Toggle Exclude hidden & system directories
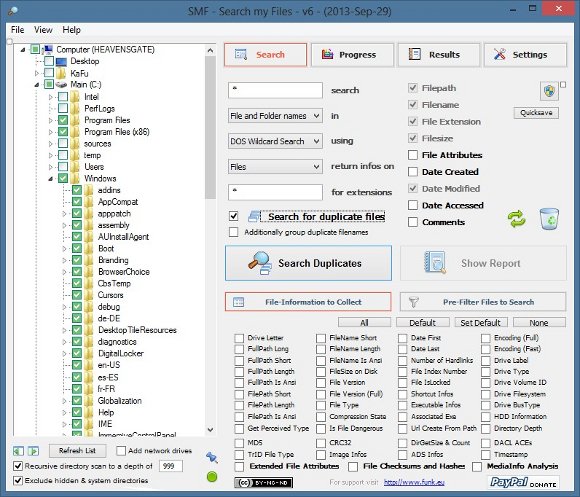This screenshot has height=497, width=580. click(17, 480)
